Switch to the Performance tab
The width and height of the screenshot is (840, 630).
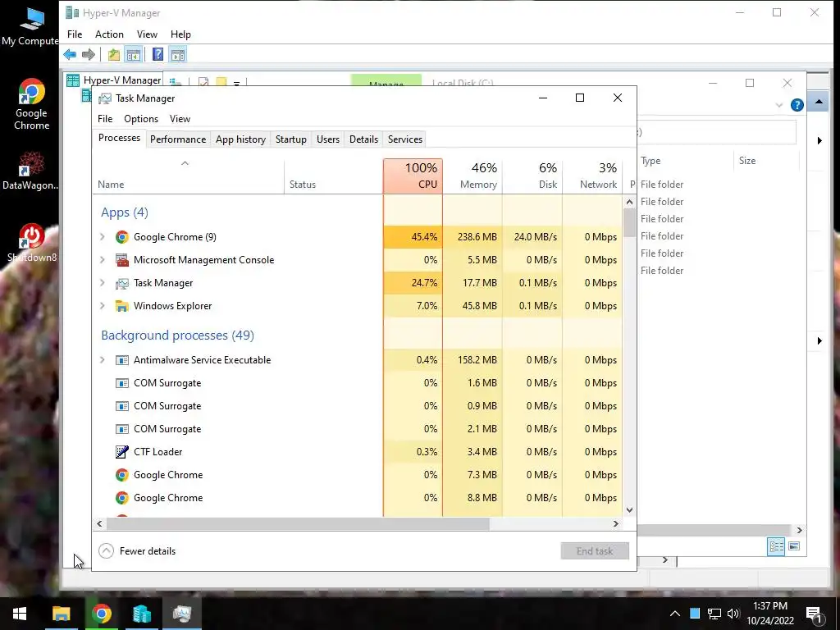(178, 139)
